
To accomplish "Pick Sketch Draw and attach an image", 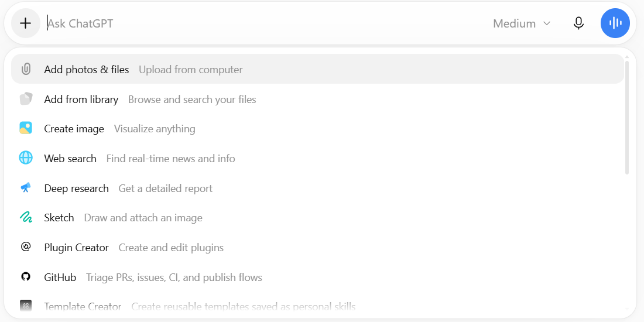I will click(x=317, y=217).
